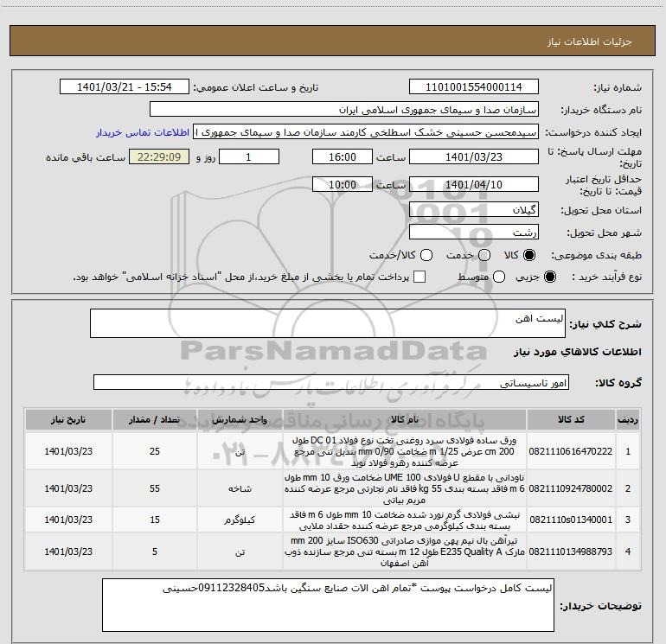Click the شرح کلی نیاز text box
The image size is (666, 644).
coord(328,323)
